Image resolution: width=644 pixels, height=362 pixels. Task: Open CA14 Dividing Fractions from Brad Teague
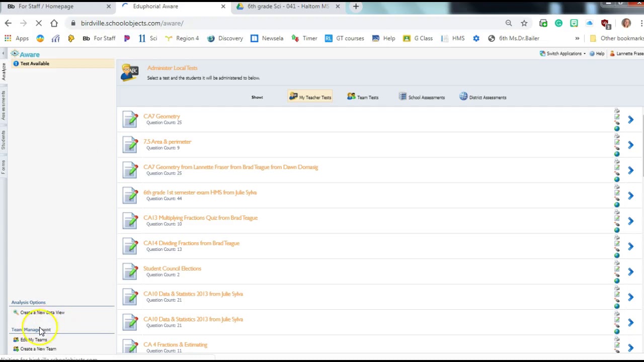tap(191, 243)
